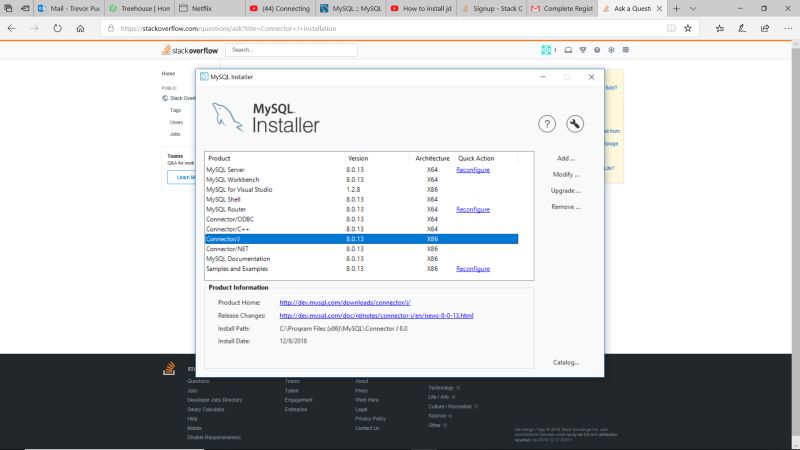Open Stack Overflow help center icon

point(597,50)
